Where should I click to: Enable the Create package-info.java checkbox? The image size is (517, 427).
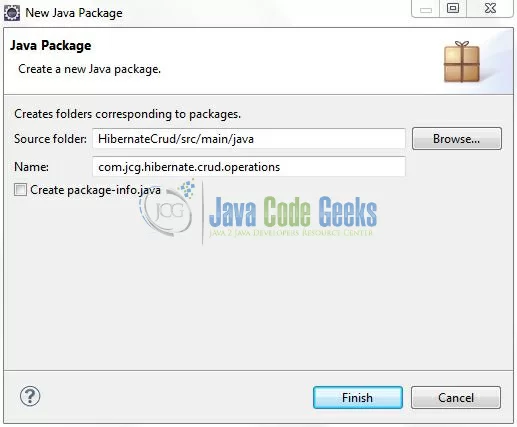(x=20, y=190)
